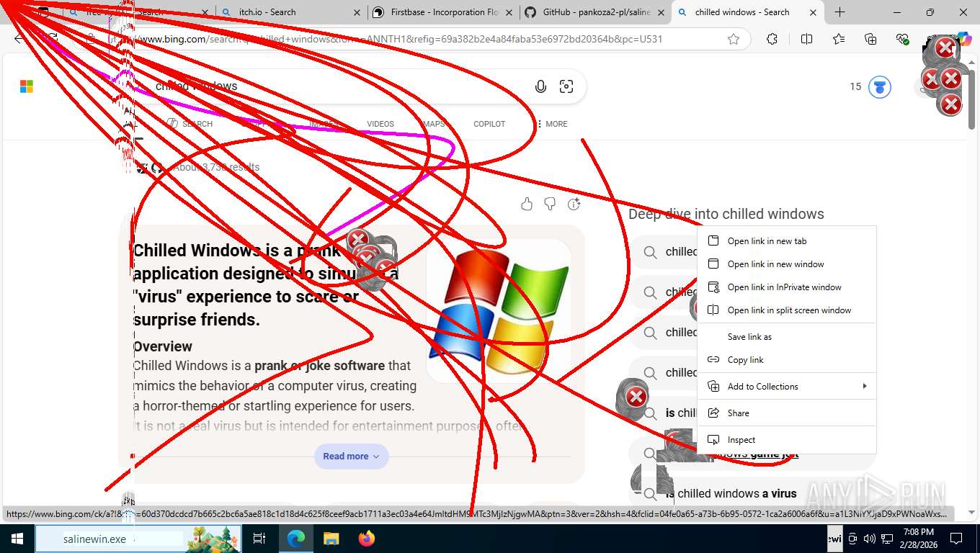Open browser Extensions puzzle icon
The image size is (980, 553).
[x=772, y=39]
